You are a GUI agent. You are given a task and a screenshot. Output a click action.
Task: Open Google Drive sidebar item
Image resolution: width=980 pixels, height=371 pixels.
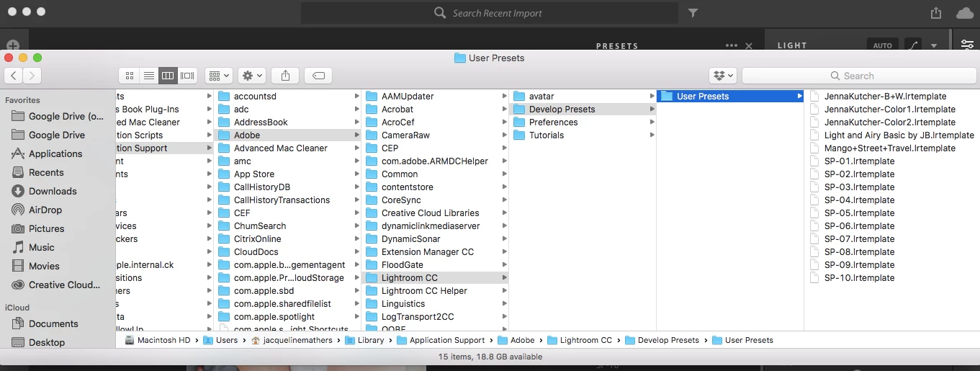[58, 135]
